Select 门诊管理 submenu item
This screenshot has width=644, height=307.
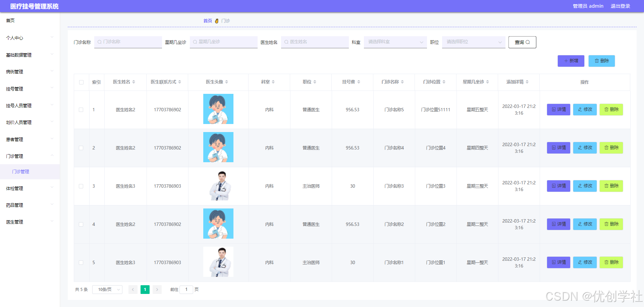tap(30, 172)
